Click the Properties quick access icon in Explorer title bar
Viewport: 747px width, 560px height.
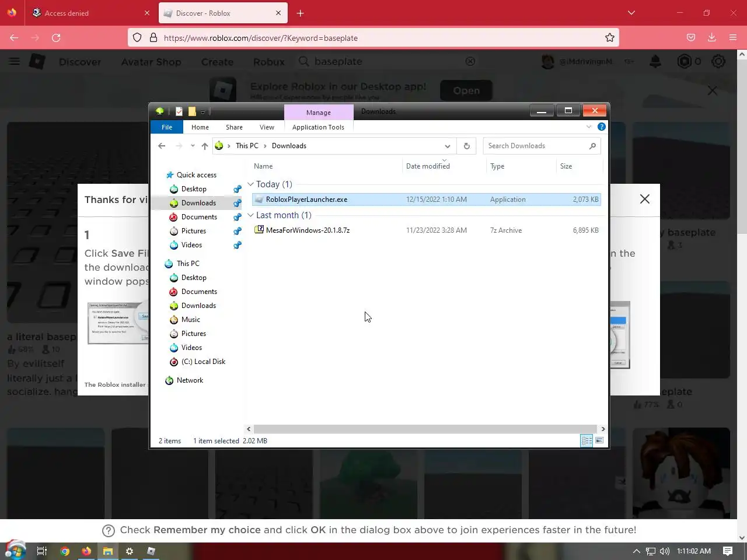pyautogui.click(x=179, y=111)
